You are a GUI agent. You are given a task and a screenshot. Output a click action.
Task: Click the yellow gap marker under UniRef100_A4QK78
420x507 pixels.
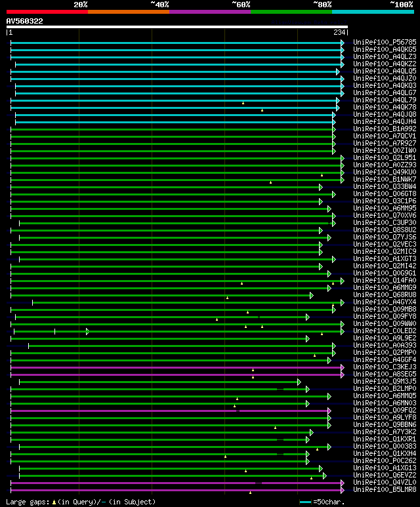pos(262,111)
